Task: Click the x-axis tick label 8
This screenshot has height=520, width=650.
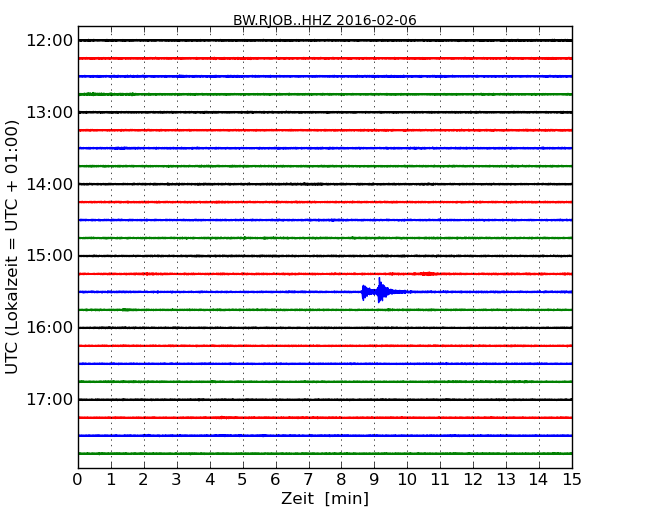Action: (x=341, y=479)
